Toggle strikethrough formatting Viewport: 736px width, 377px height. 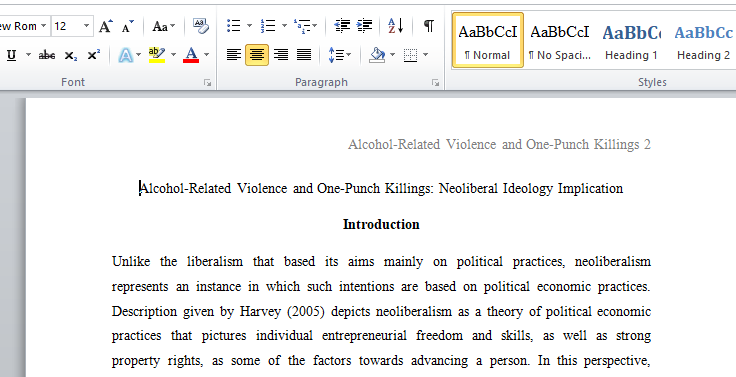pos(47,55)
